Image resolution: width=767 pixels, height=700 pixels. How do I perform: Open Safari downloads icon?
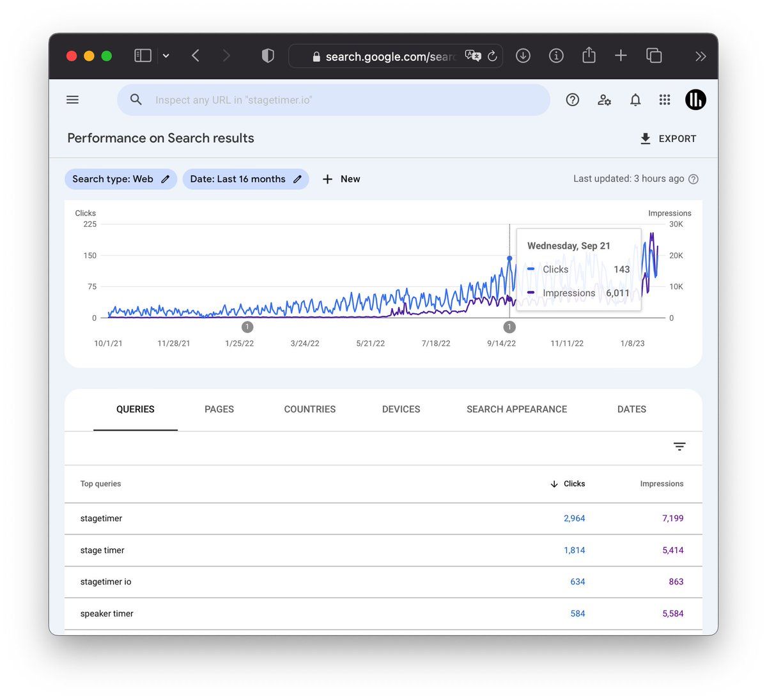pyautogui.click(x=523, y=56)
